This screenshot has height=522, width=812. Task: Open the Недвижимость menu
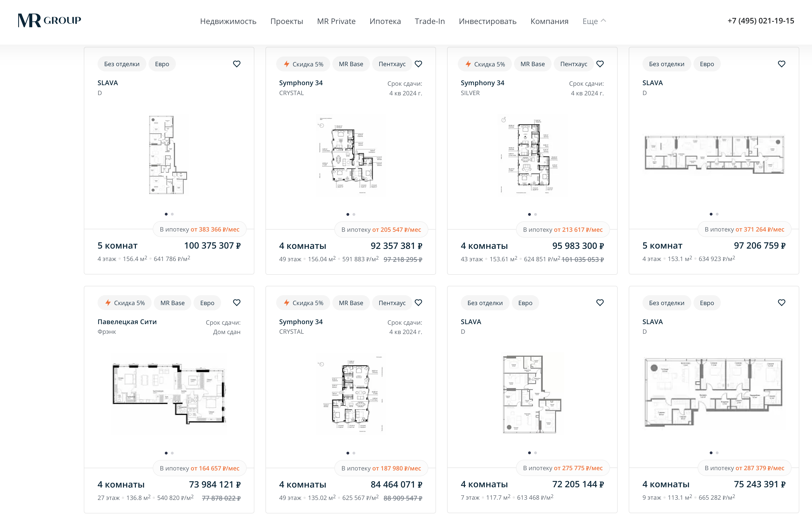tap(228, 21)
